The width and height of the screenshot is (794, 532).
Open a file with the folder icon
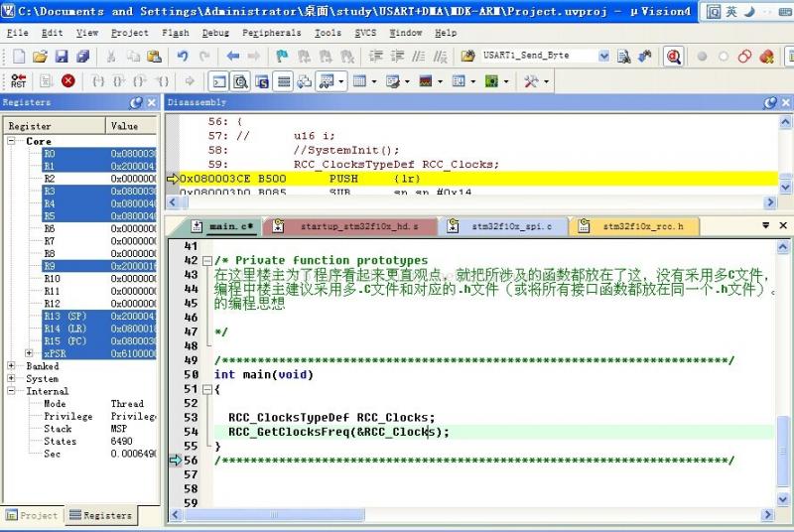click(x=40, y=57)
